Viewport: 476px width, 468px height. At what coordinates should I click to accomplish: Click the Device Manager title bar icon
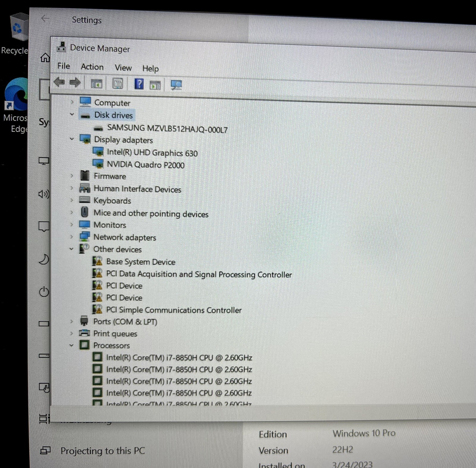[61, 47]
